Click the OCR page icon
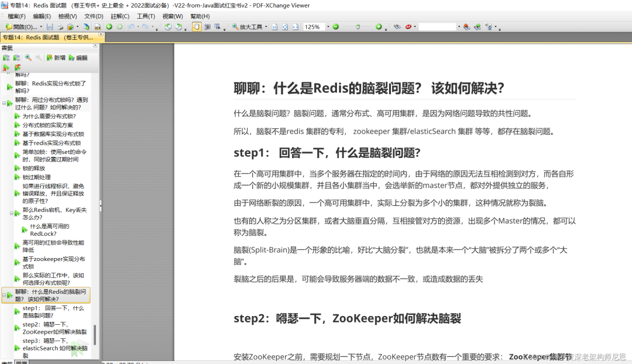The image size is (632, 364). coord(98,27)
